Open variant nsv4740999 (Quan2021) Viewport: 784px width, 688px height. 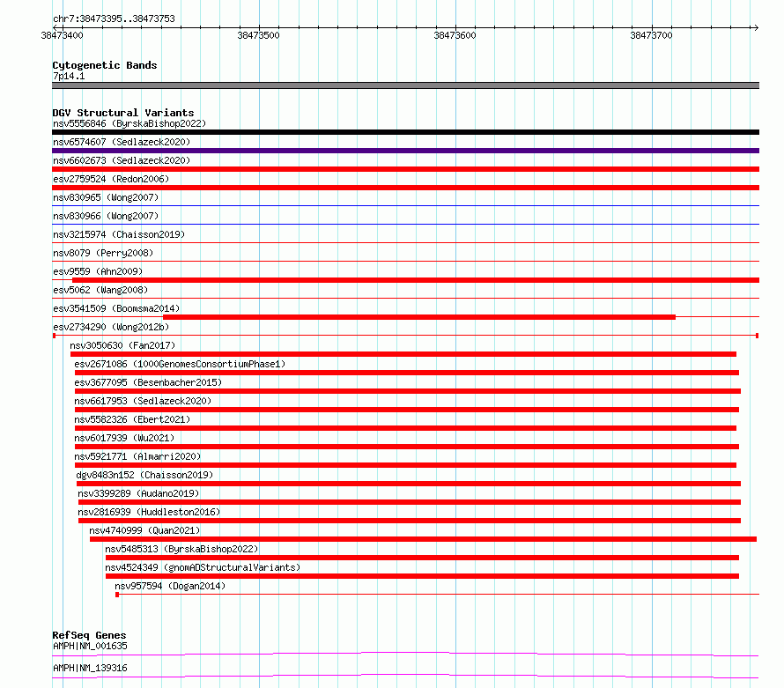click(x=144, y=530)
